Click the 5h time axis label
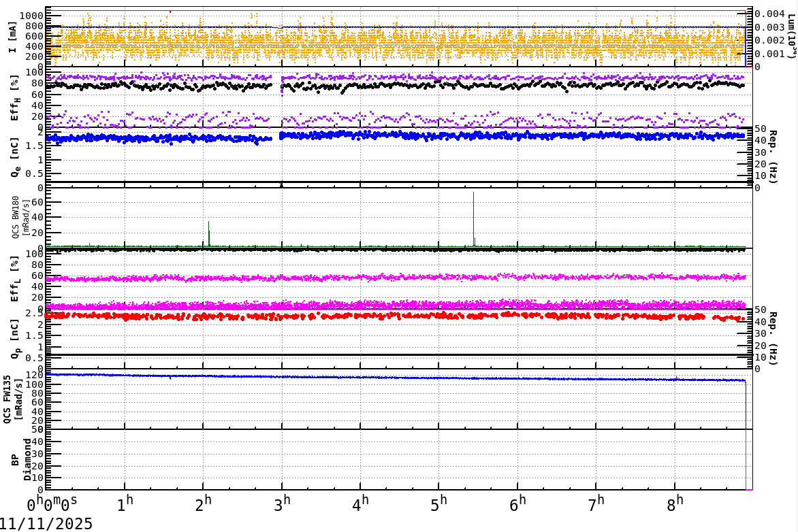Image resolution: width=798 pixels, height=532 pixels. pyautogui.click(x=438, y=503)
